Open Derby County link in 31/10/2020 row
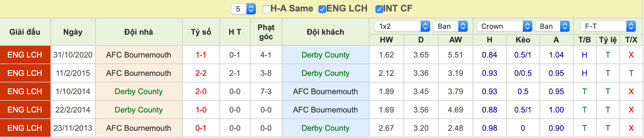The image size is (644, 138). click(325, 55)
